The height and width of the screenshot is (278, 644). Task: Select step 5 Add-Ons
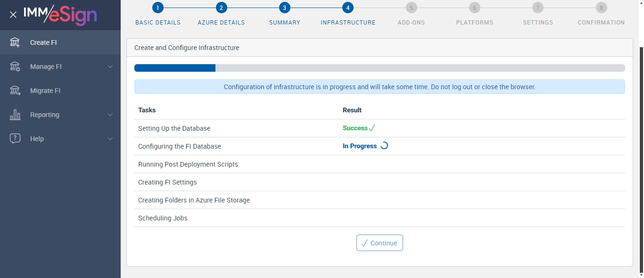coord(411,8)
